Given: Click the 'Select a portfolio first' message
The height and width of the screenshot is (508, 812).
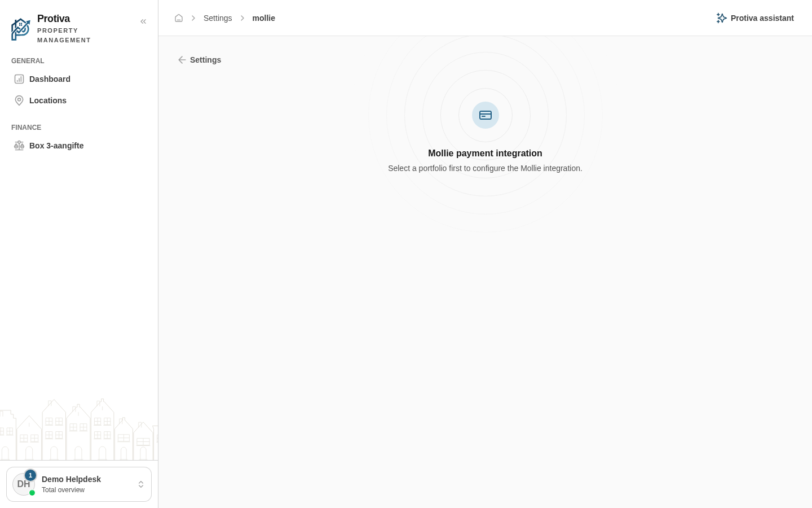Looking at the screenshot, I should coord(485,168).
